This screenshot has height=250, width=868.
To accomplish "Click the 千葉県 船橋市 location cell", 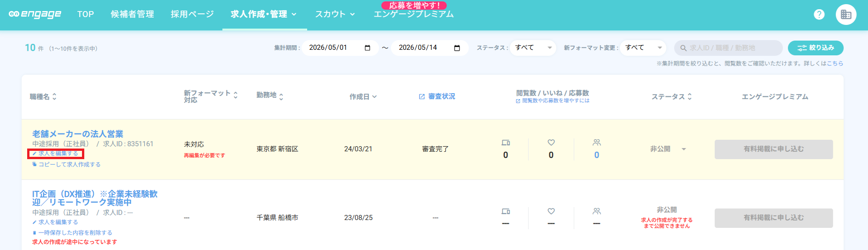I will click(277, 218).
